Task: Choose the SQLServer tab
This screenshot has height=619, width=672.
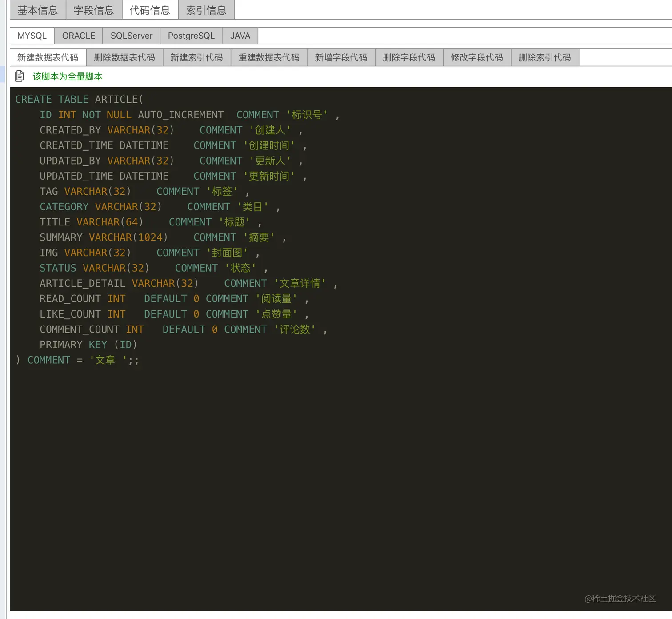Action: [132, 36]
